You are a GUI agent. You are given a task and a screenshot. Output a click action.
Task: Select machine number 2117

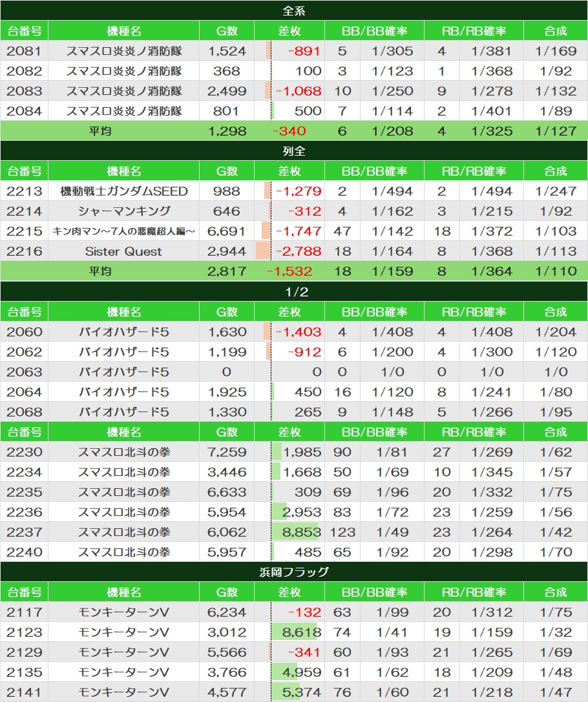(x=24, y=612)
